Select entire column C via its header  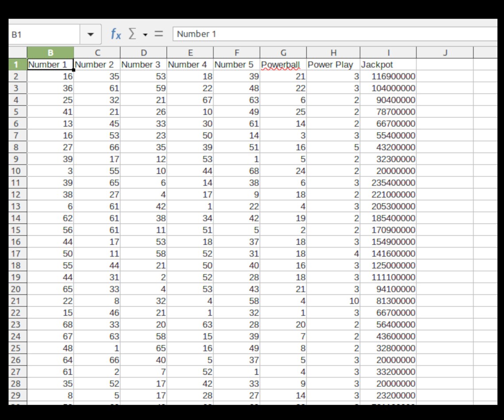(98, 52)
